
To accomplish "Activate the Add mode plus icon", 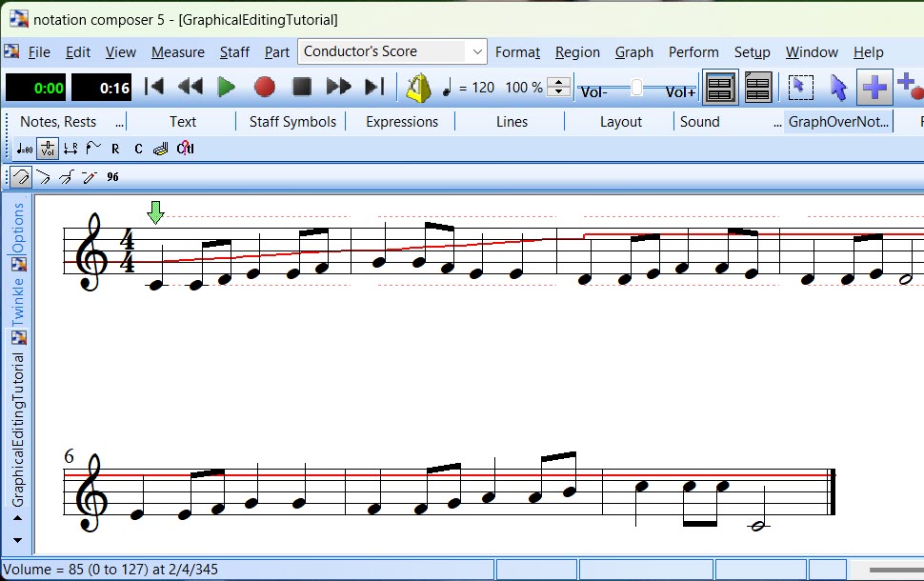I will pyautogui.click(x=874, y=88).
